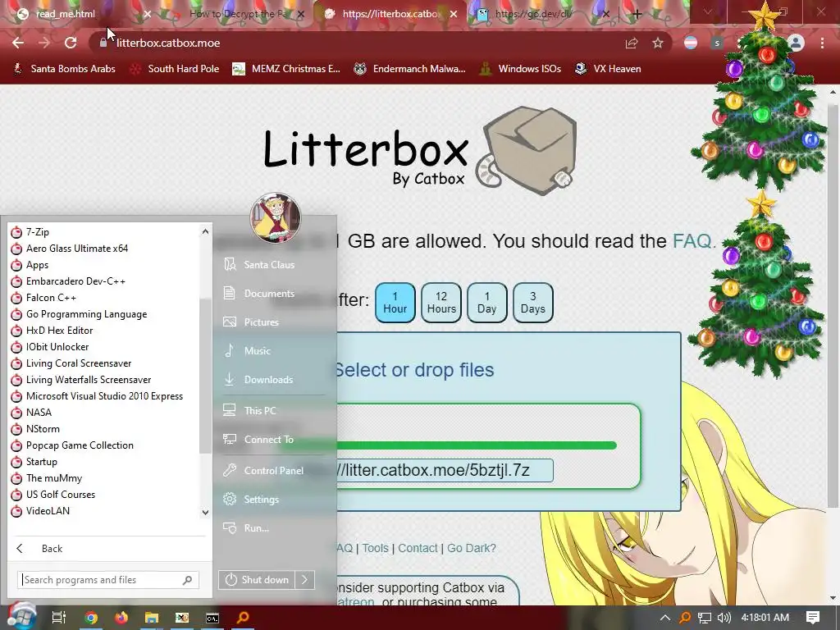The height and width of the screenshot is (630, 840).
Task: Open a new browser tab
Action: pos(637,14)
